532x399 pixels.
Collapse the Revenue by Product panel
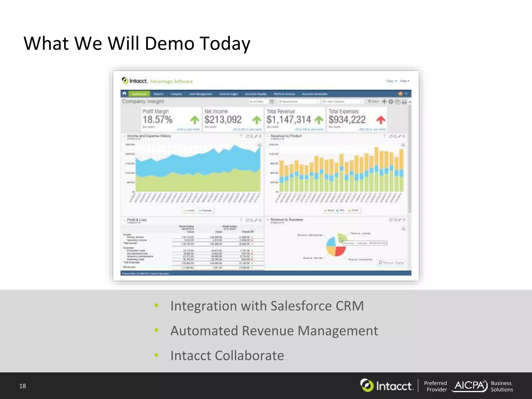coord(268,136)
